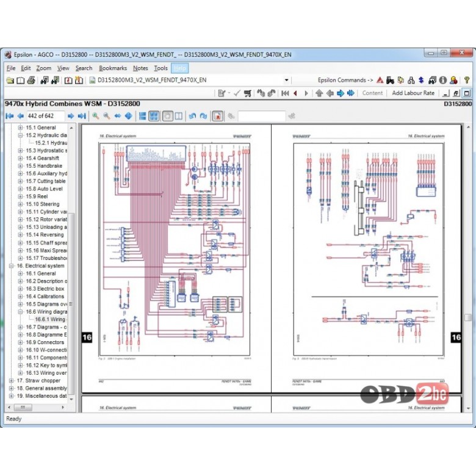Open file using the yellow folder icon
This screenshot has width=476, height=476.
tap(10, 81)
